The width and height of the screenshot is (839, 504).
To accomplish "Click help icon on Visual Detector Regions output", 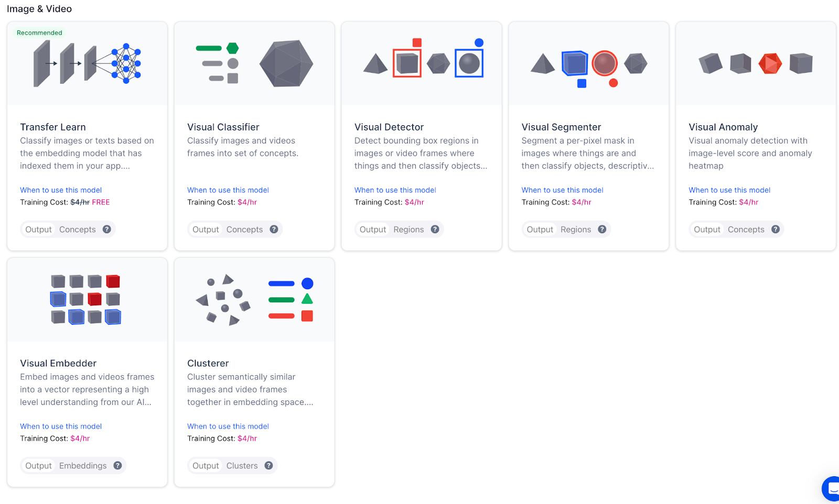I will coord(435,229).
